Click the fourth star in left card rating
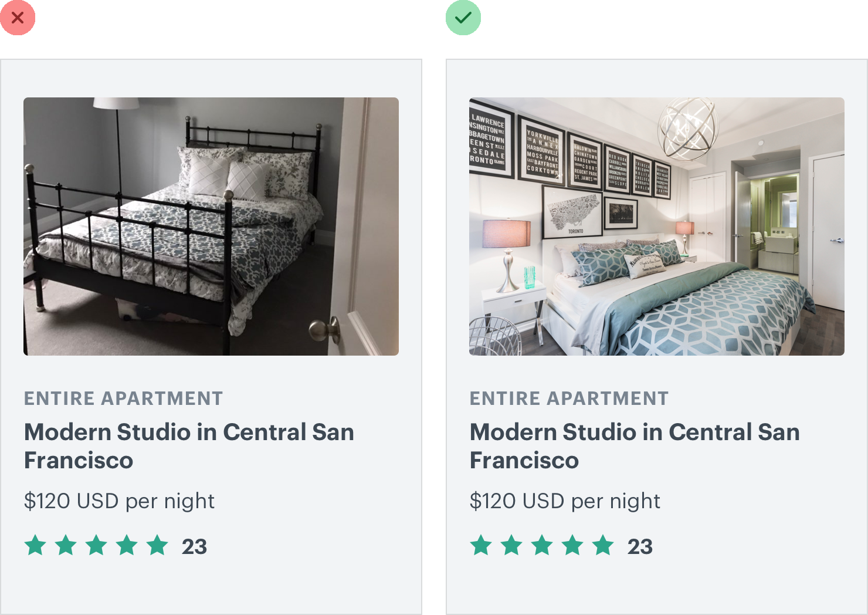868x615 pixels. point(127,545)
